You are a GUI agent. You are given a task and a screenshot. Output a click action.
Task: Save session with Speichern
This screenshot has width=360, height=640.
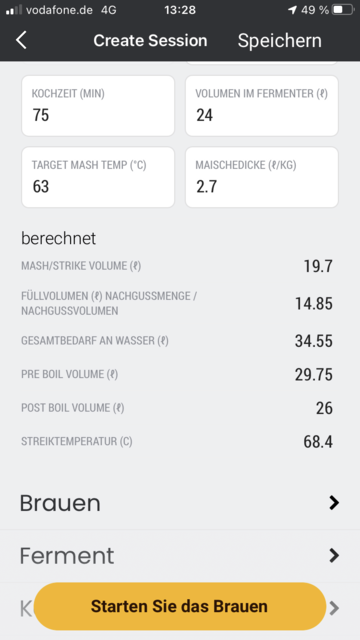[280, 40]
